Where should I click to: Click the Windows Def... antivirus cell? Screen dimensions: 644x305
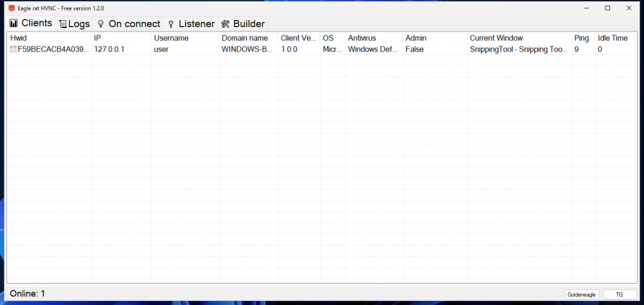[x=373, y=49]
